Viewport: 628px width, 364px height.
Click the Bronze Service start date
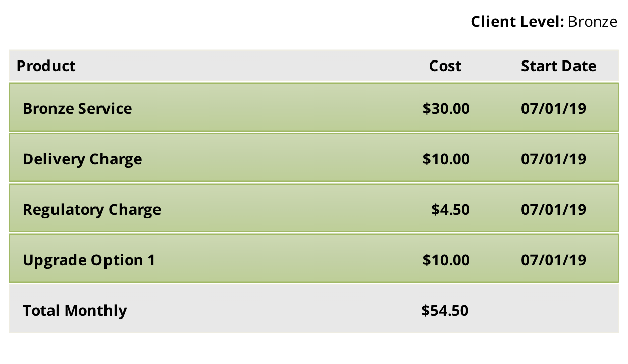click(553, 109)
